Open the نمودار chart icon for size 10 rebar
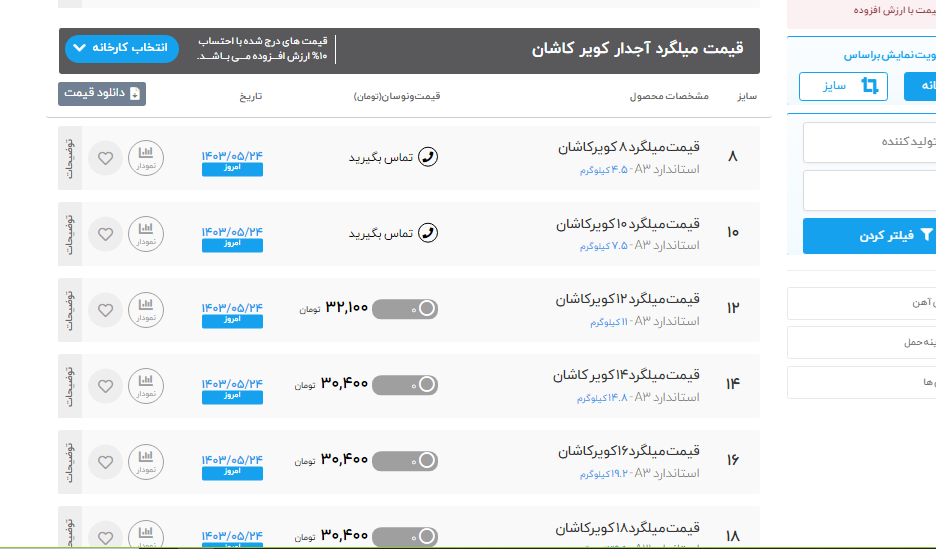 [x=146, y=234]
